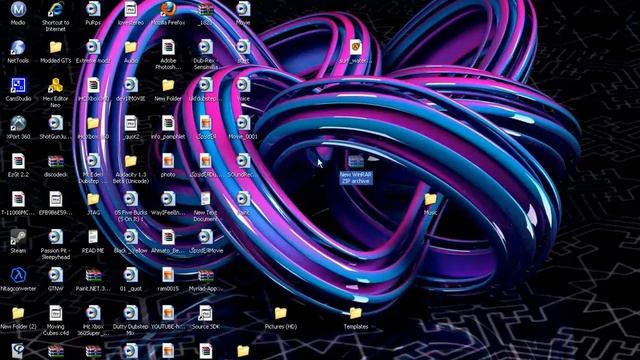Click the Ahmato_be... archive icon

[x=168, y=237]
